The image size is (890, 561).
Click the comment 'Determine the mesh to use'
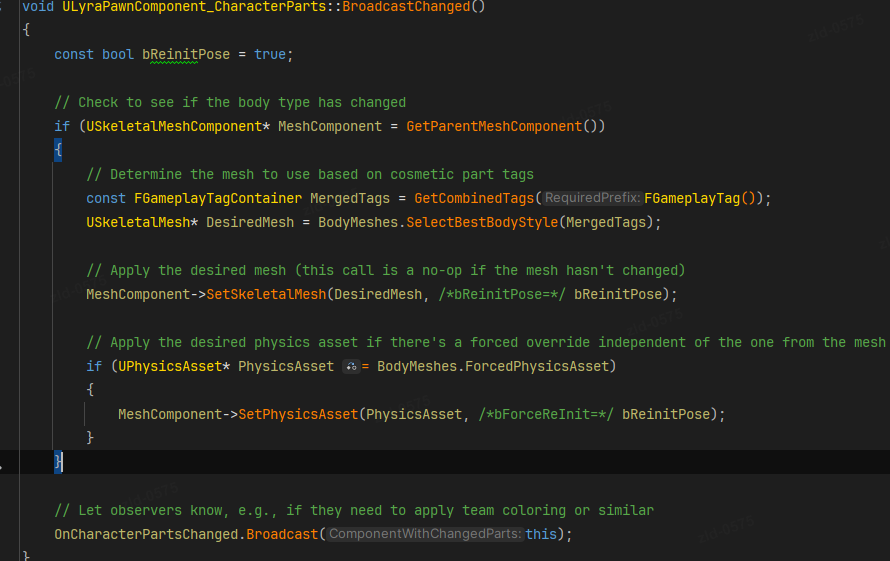click(x=310, y=174)
